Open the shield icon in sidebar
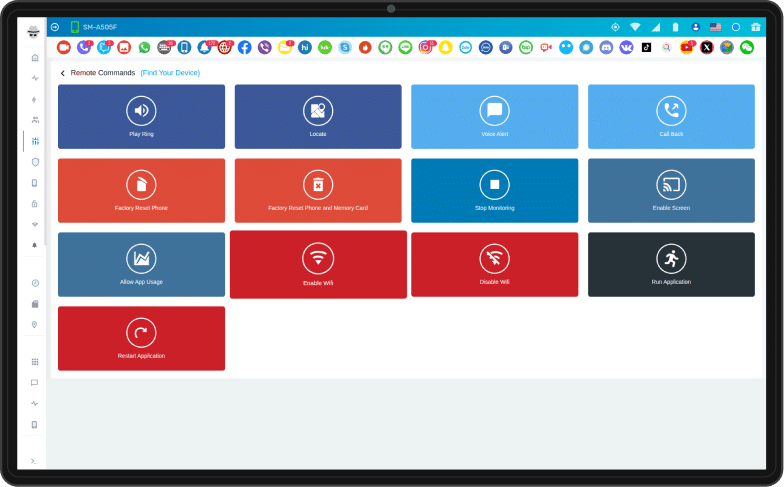This screenshot has width=784, height=487. coord(35,162)
